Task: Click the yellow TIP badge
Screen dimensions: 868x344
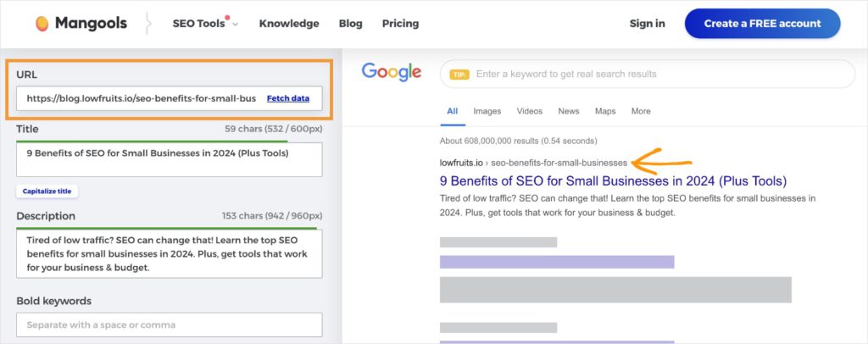Action: point(459,74)
